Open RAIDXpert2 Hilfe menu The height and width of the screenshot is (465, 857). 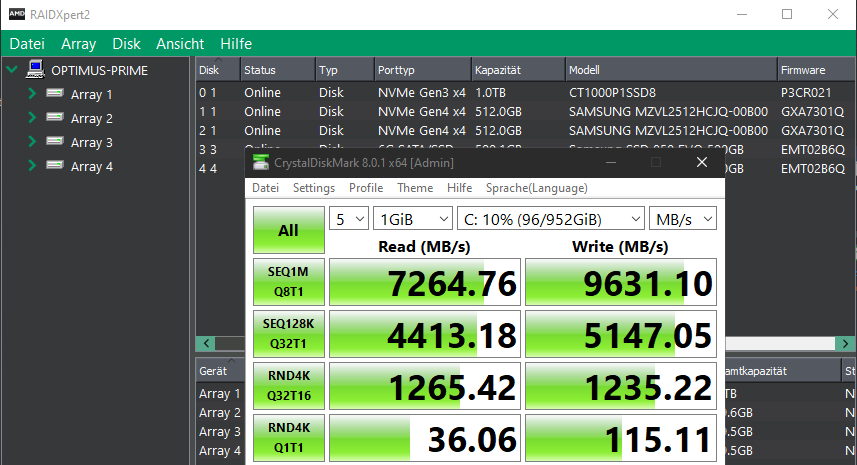236,44
